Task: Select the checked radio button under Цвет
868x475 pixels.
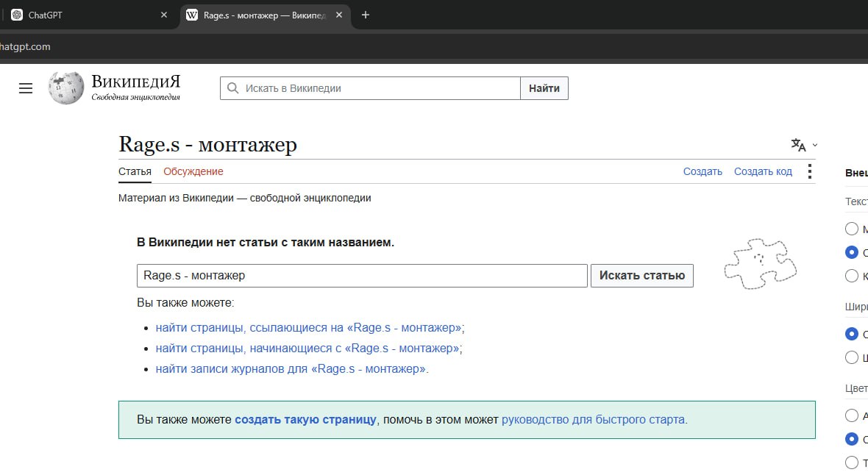Action: tap(851, 439)
